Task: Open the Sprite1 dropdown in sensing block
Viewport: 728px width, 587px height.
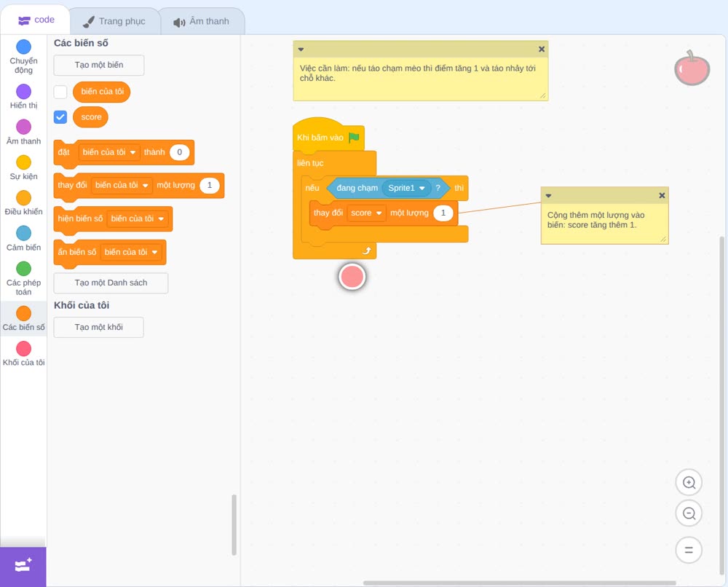Action: [x=406, y=188]
